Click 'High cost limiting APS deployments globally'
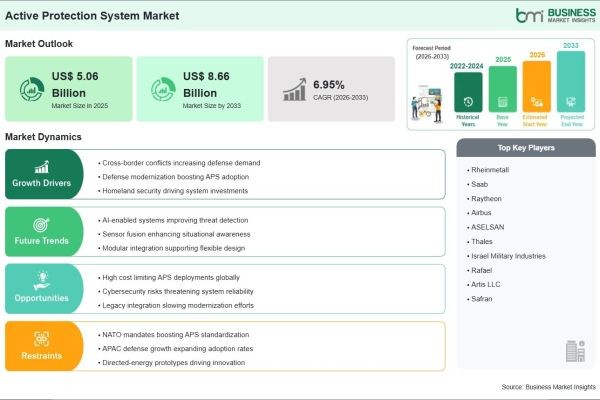 point(171,278)
